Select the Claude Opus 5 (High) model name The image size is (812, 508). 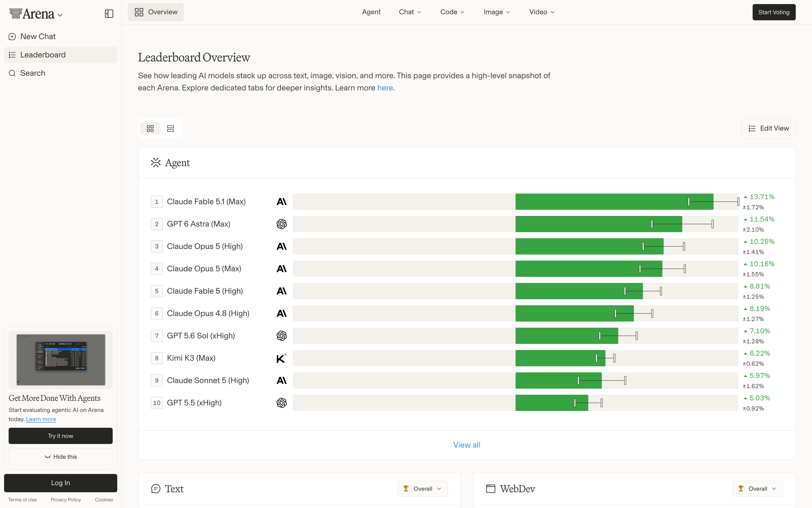pyautogui.click(x=205, y=246)
